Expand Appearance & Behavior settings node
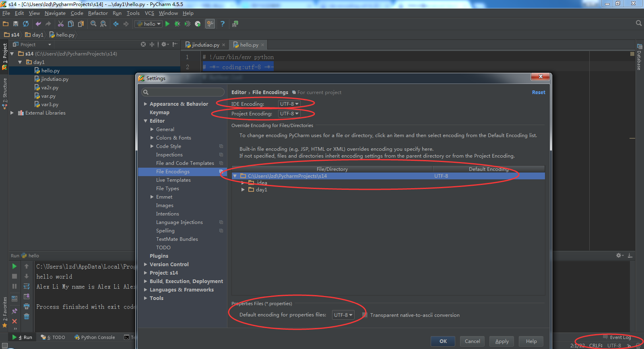The image size is (644, 349). (145, 104)
